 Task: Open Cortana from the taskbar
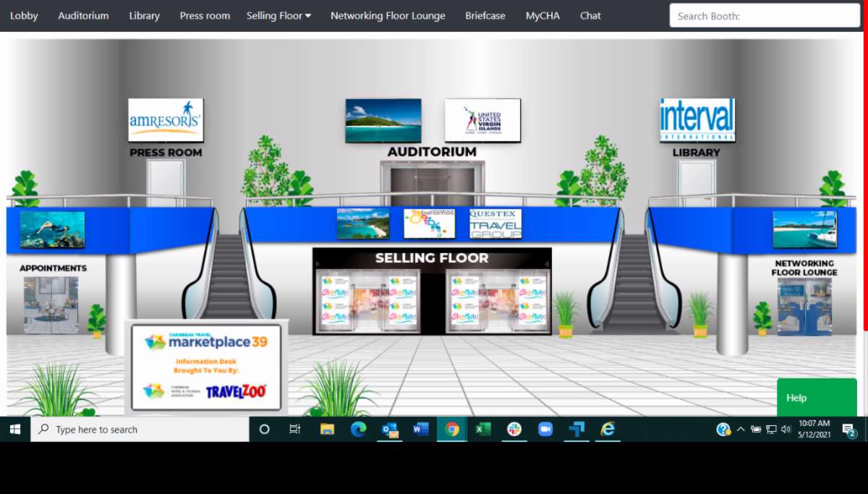[264, 430]
